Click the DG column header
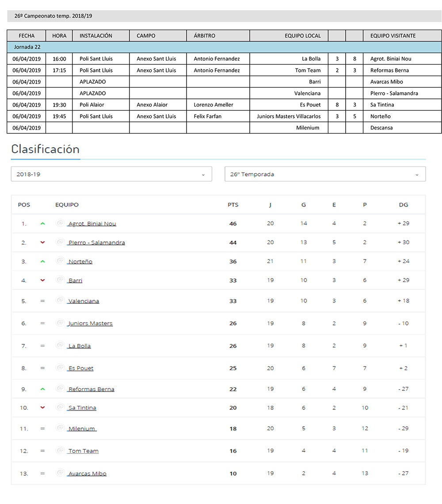The width and height of the screenshot is (442, 504). (x=403, y=205)
